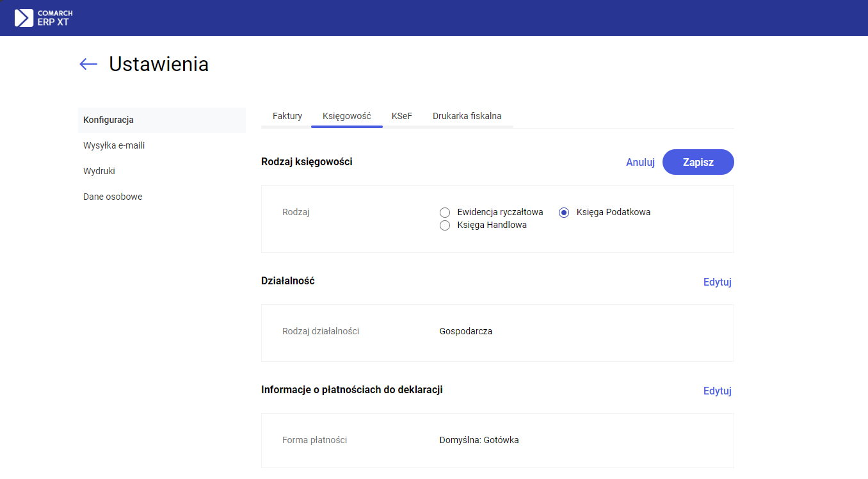Image resolution: width=868 pixels, height=479 pixels.
Task: Click the Comarch ERP XT logo
Action: [44, 18]
